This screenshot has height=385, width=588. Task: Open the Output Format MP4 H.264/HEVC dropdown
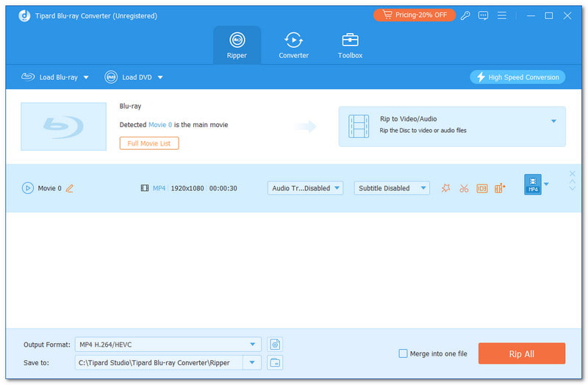168,345
